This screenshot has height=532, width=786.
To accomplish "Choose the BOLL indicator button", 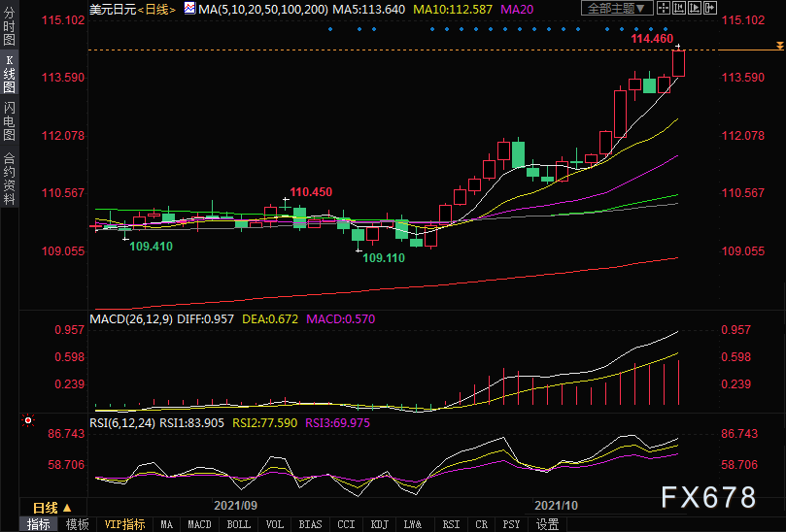I will pyautogui.click(x=238, y=524).
